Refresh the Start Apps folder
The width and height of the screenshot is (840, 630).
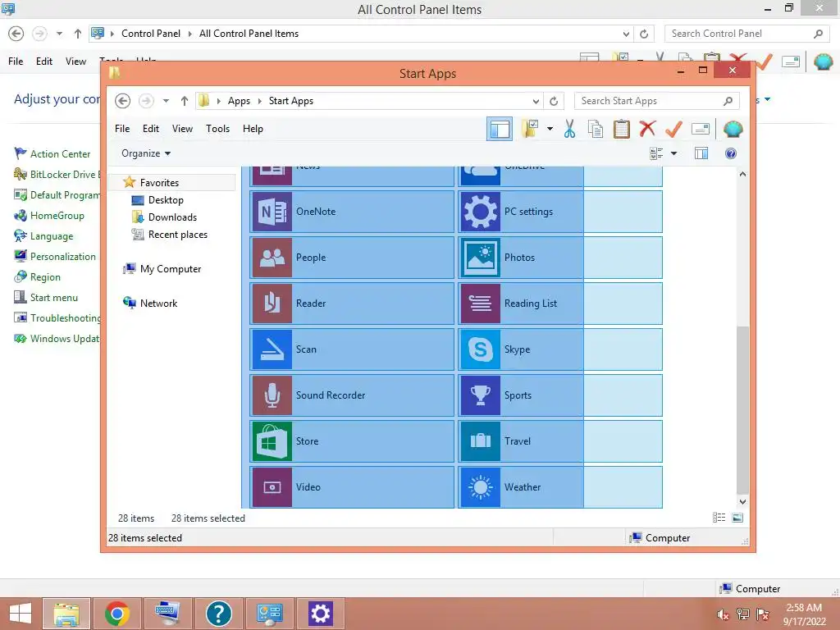554,101
